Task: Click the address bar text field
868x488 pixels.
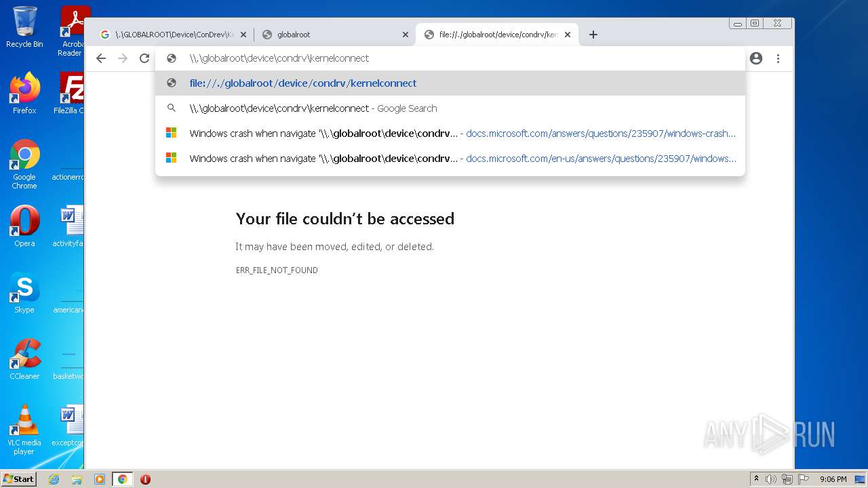Action: coord(450,58)
